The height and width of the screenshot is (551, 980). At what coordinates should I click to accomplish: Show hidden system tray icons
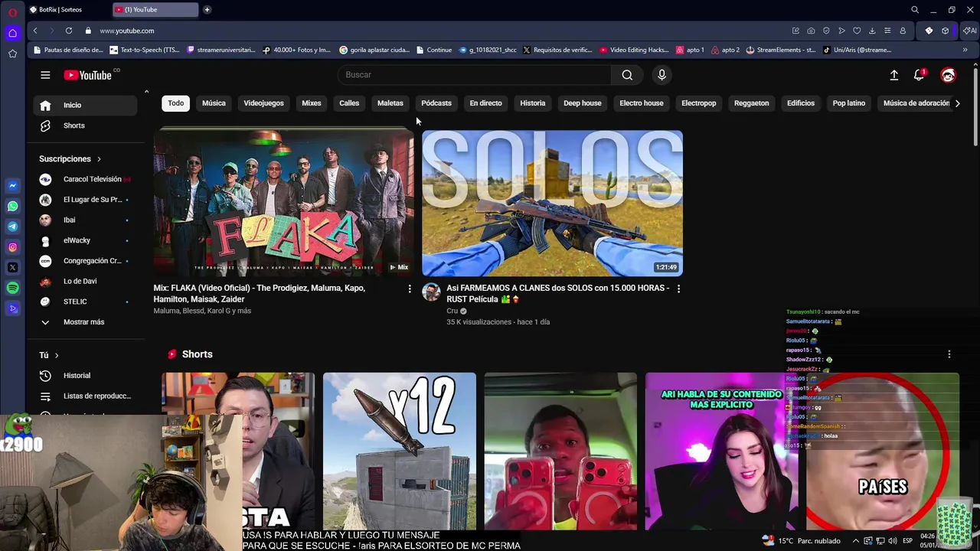coord(856,540)
